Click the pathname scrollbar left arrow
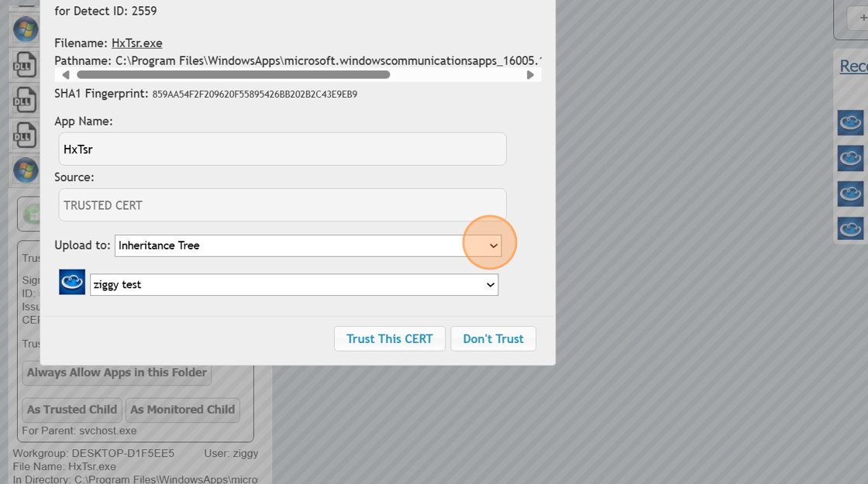The width and height of the screenshot is (868, 484). coord(65,75)
